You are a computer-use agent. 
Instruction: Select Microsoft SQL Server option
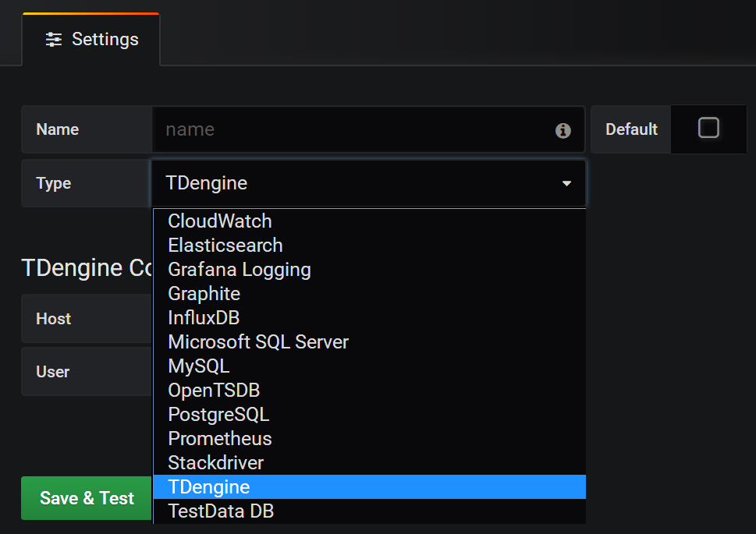(258, 342)
